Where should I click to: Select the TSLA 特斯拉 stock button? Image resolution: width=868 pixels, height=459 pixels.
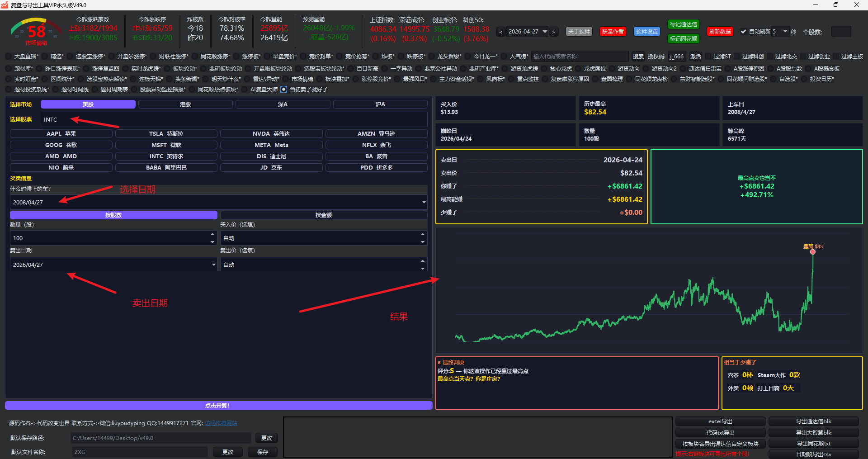tap(166, 134)
